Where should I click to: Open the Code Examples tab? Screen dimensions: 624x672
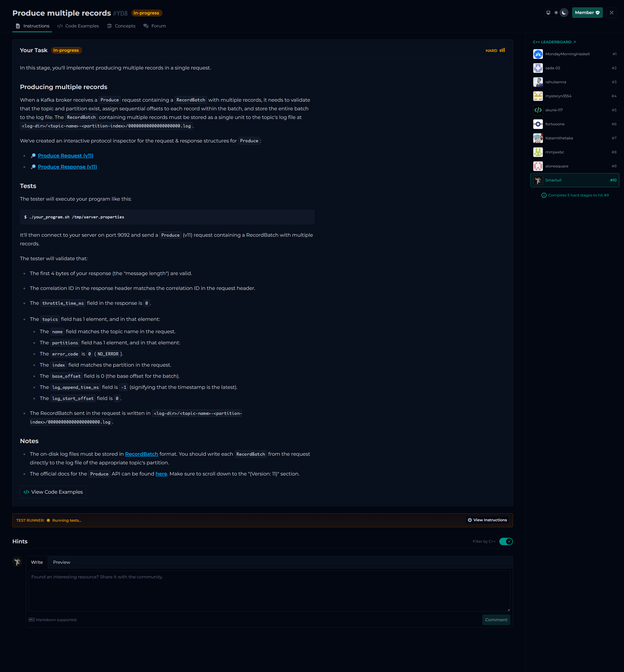(78, 26)
